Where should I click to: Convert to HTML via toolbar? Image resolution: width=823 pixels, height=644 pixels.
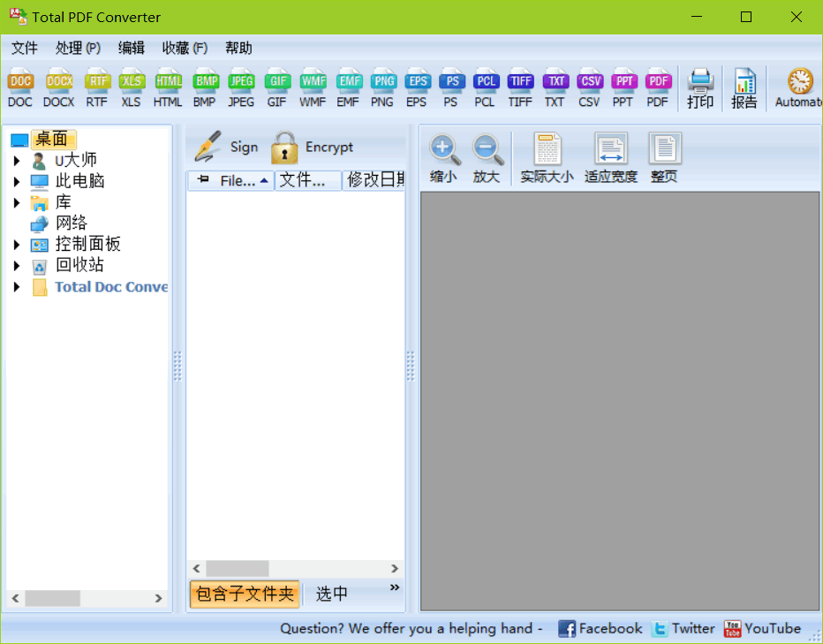(168, 87)
